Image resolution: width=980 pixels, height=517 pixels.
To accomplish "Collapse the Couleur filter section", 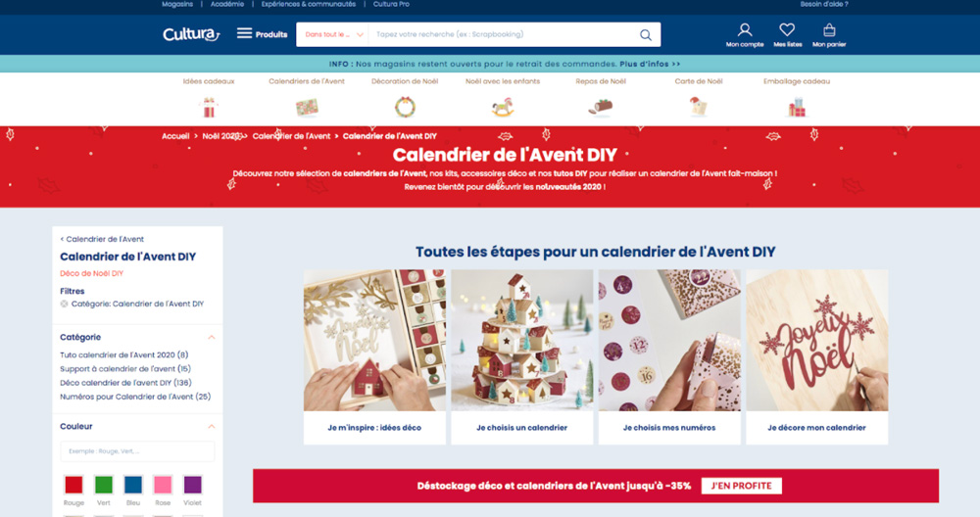I will [x=212, y=427].
